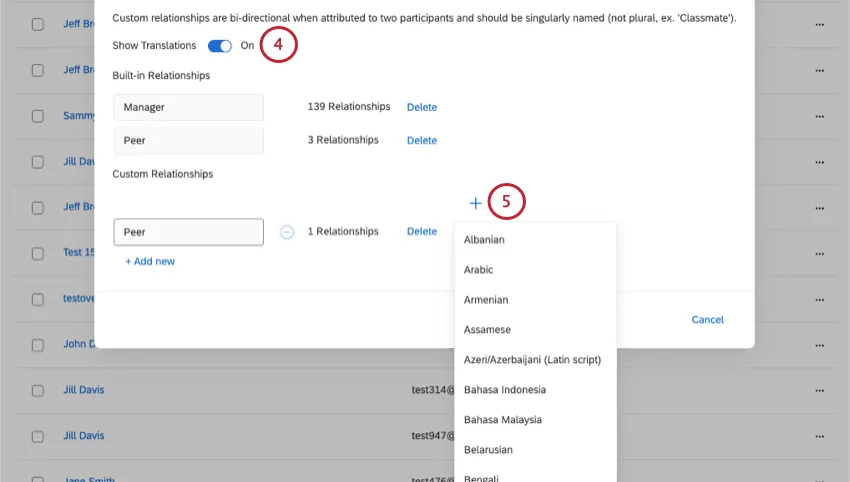
Task: Click the 1 Relationships count
Action: (343, 232)
